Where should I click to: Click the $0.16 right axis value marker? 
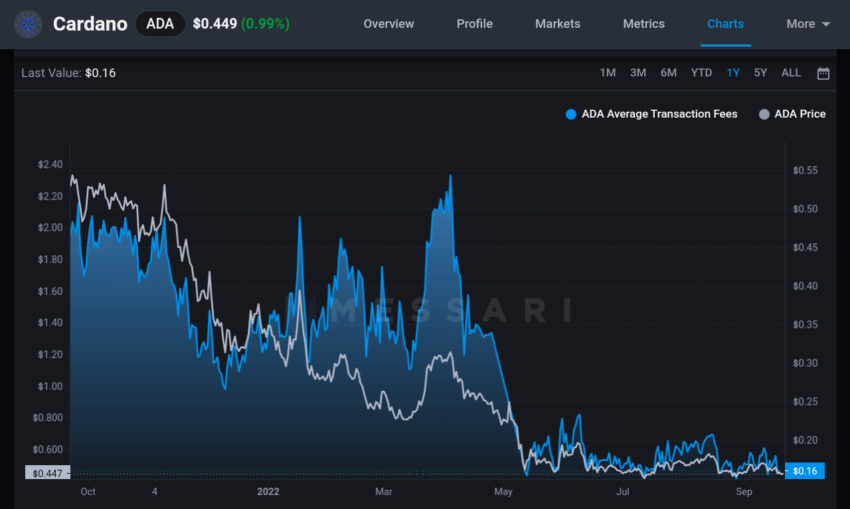tap(805, 471)
